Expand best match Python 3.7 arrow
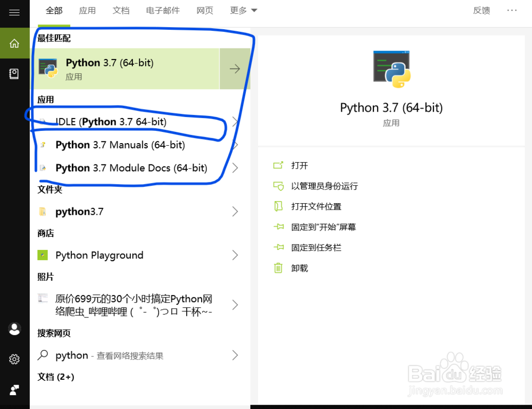532x409 pixels. 235,69
